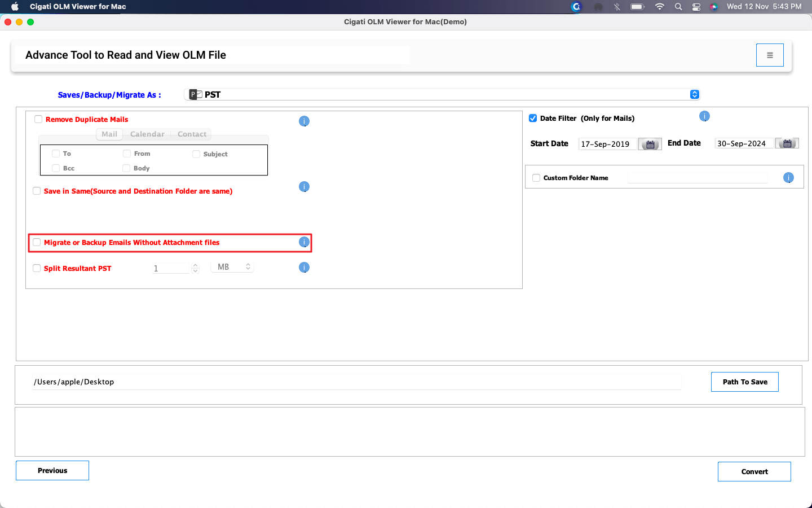Screen dimensions: 812x508
Task: Click the End Date field 30-Sep-2024
Action: point(744,143)
